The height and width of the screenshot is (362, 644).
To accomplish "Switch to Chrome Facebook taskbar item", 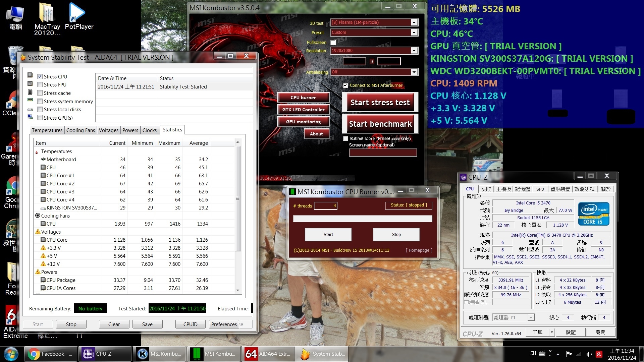I will [x=51, y=354].
